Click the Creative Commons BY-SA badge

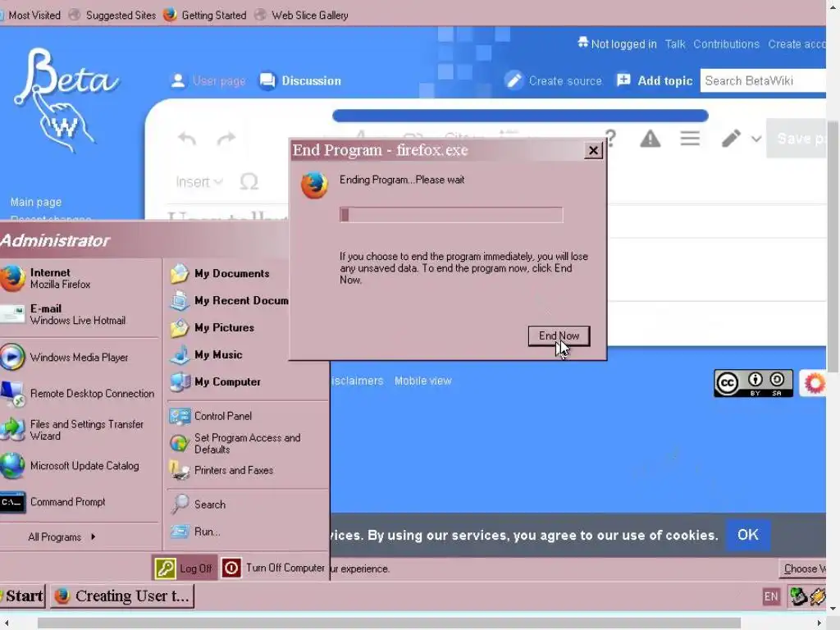point(753,383)
